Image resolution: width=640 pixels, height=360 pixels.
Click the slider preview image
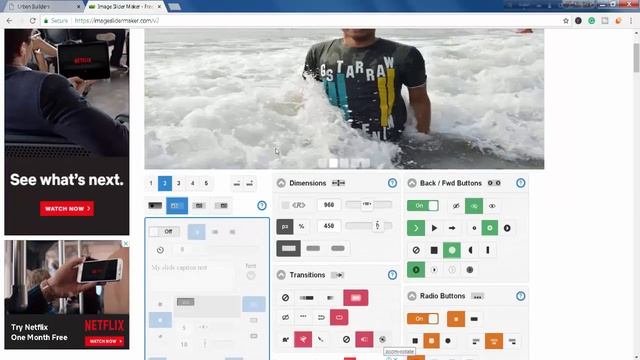(344, 98)
